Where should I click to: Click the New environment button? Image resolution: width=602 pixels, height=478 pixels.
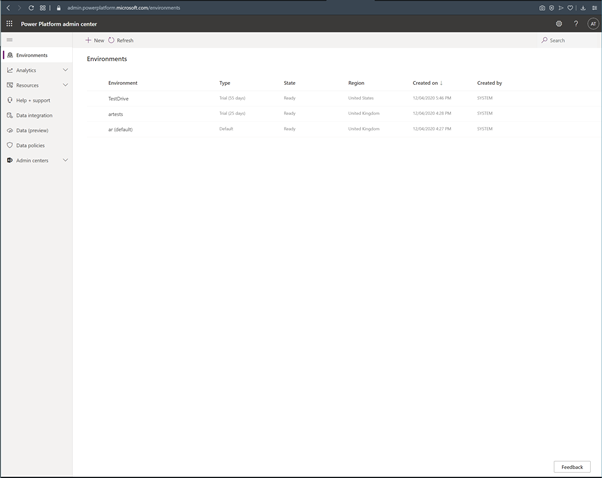pyautogui.click(x=95, y=40)
